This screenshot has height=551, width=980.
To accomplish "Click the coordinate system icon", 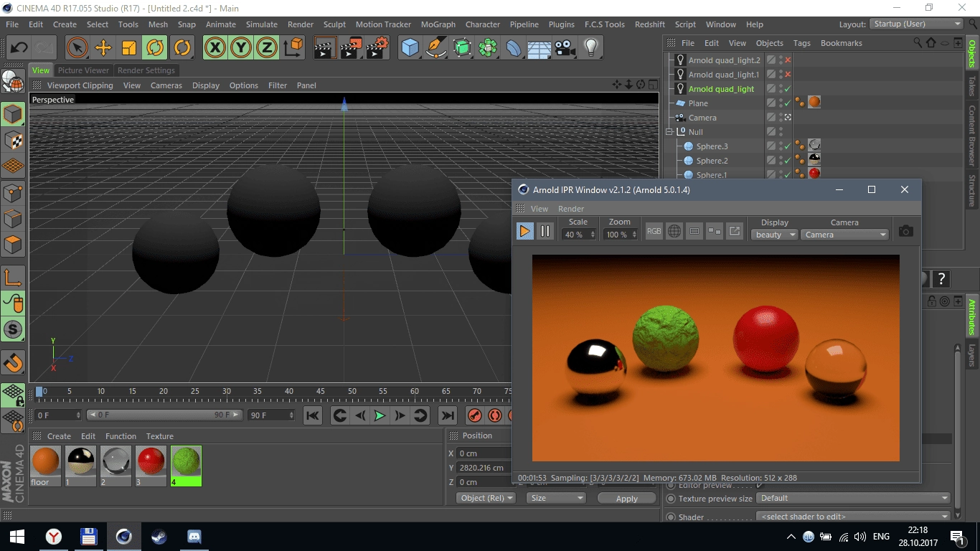I will 293,48.
